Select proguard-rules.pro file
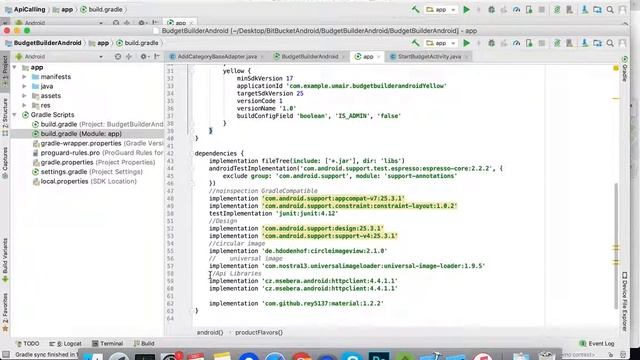The image size is (640, 360). point(98,153)
